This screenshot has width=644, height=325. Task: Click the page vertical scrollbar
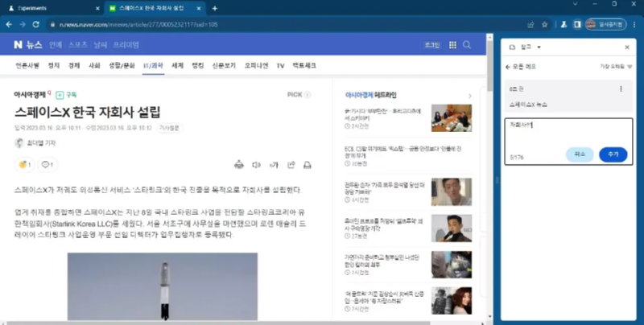click(490, 161)
